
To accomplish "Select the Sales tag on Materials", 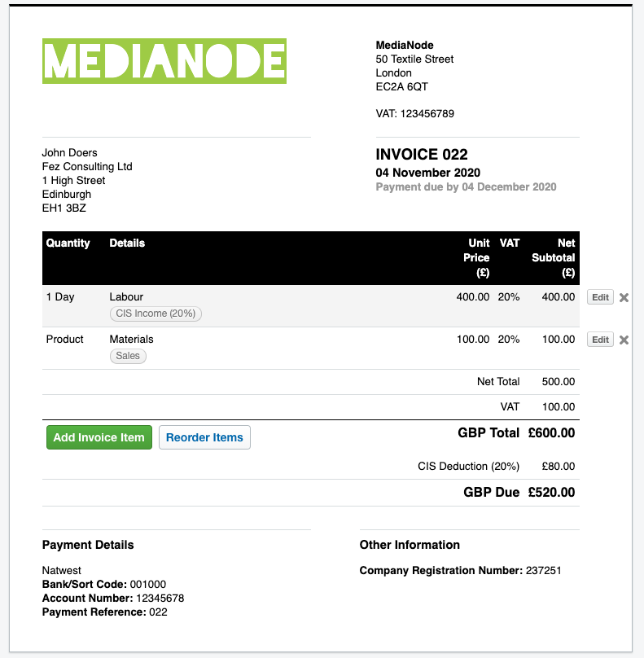I will click(x=128, y=356).
